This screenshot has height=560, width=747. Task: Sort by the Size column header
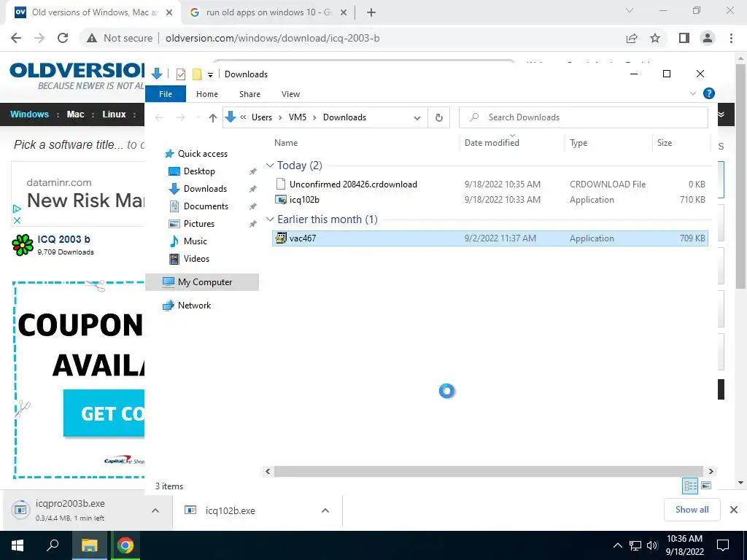click(x=665, y=142)
